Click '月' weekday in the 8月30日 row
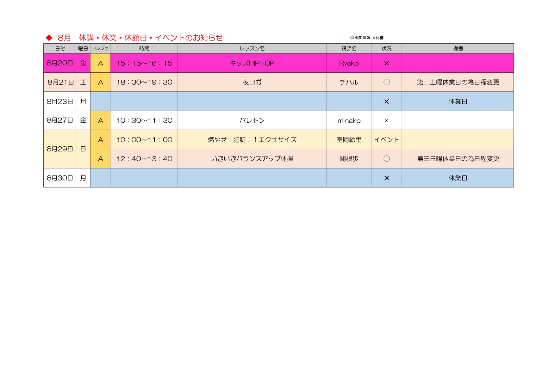The height and width of the screenshot is (392, 555). 83,178
